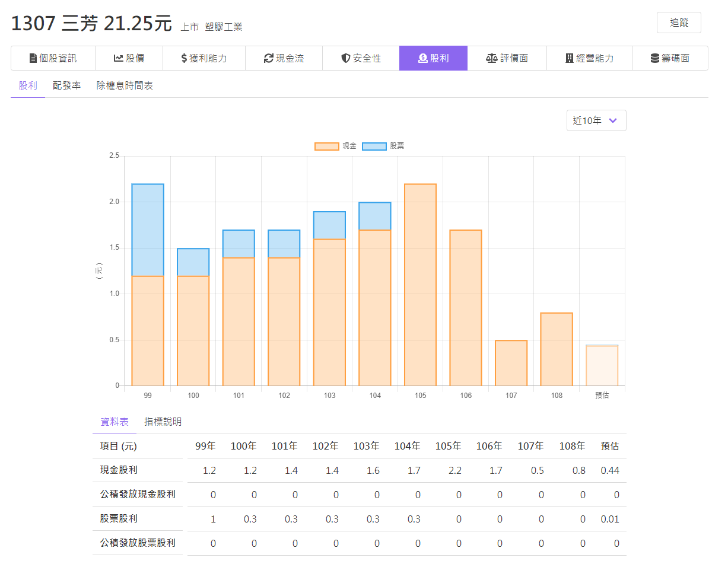Click the 1.6 cash dividend for 103年
This screenshot has height=567, width=728.
(373, 470)
